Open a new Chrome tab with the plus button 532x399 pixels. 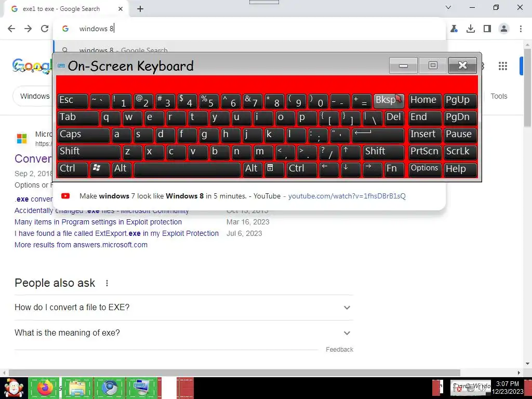[x=140, y=9]
